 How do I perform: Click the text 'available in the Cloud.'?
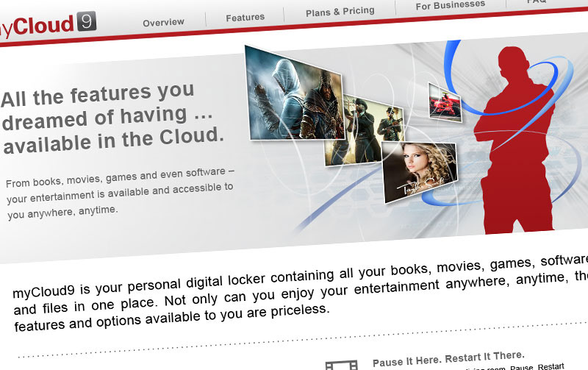click(113, 140)
